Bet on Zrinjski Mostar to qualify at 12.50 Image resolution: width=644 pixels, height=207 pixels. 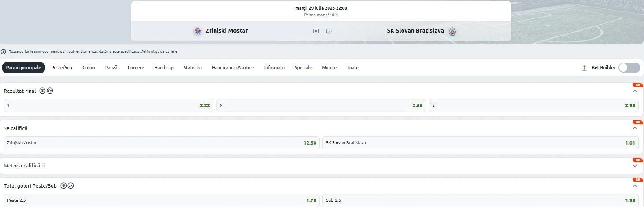(162, 143)
